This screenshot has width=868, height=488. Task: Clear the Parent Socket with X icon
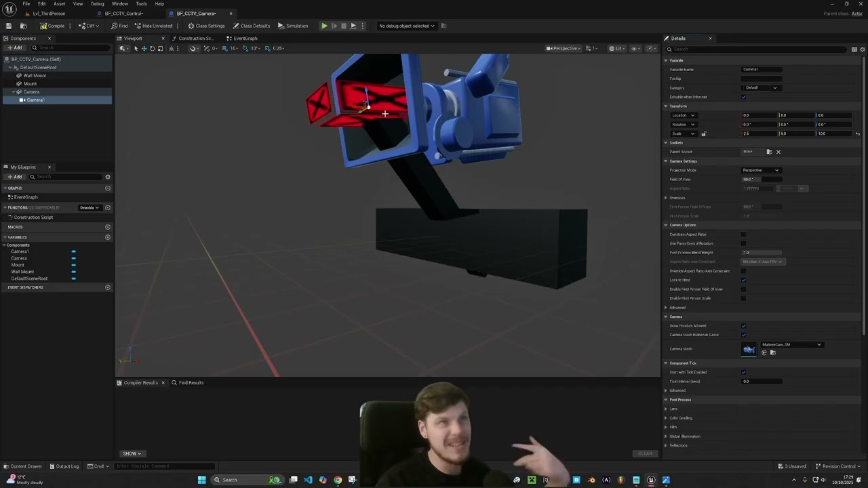click(778, 152)
